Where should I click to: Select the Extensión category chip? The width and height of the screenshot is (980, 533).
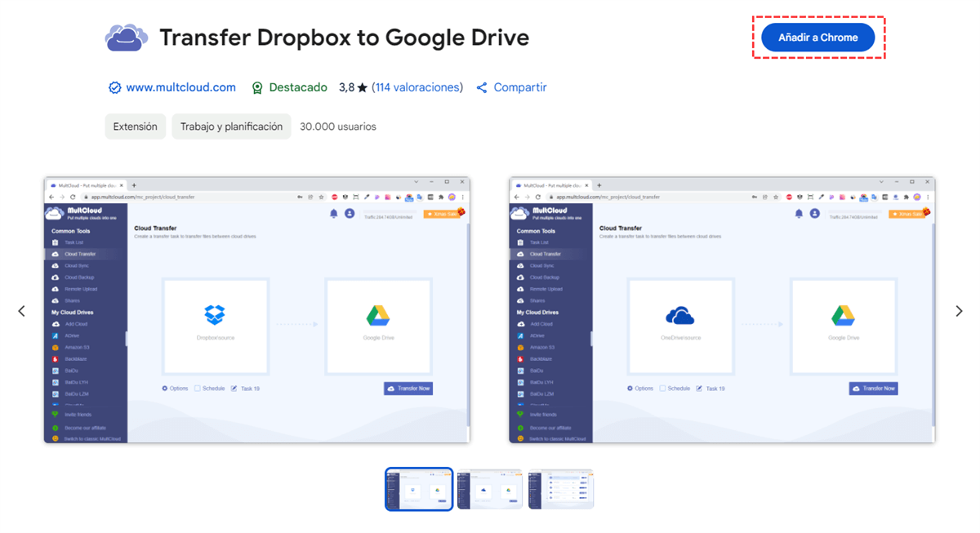coord(136,127)
